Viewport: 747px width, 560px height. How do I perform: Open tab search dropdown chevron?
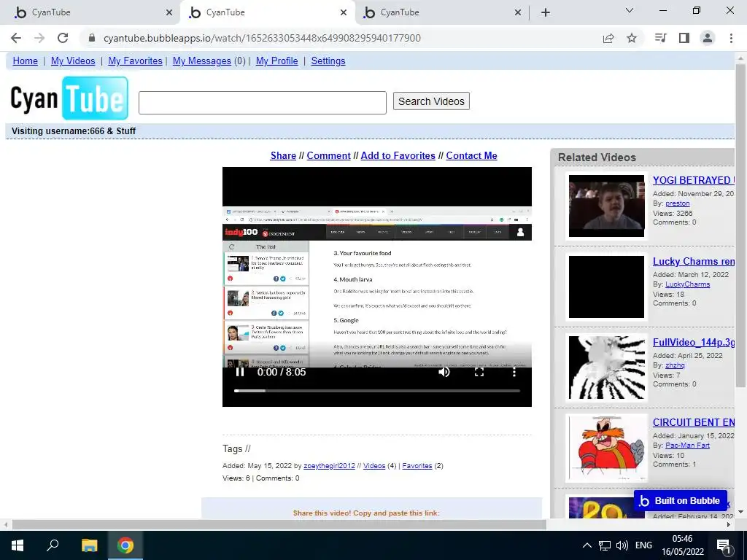(630, 10)
